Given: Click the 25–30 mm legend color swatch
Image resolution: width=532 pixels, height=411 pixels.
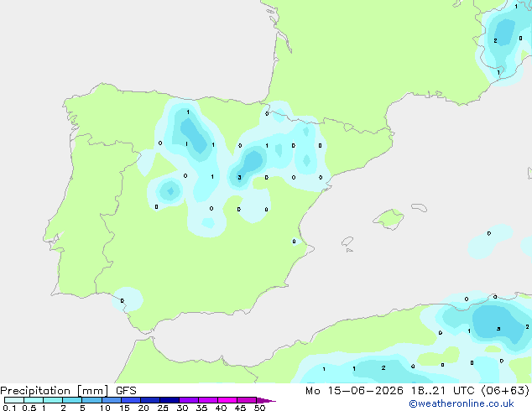Looking at the screenshot, I should (169, 400).
